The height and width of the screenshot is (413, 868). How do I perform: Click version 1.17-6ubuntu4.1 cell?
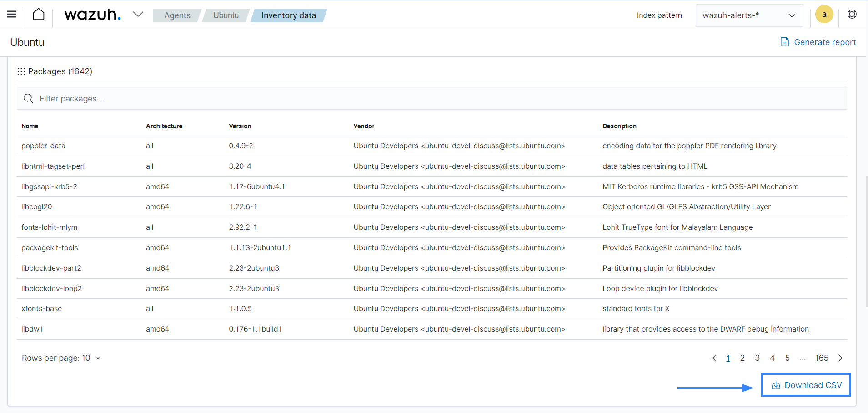pyautogui.click(x=257, y=187)
